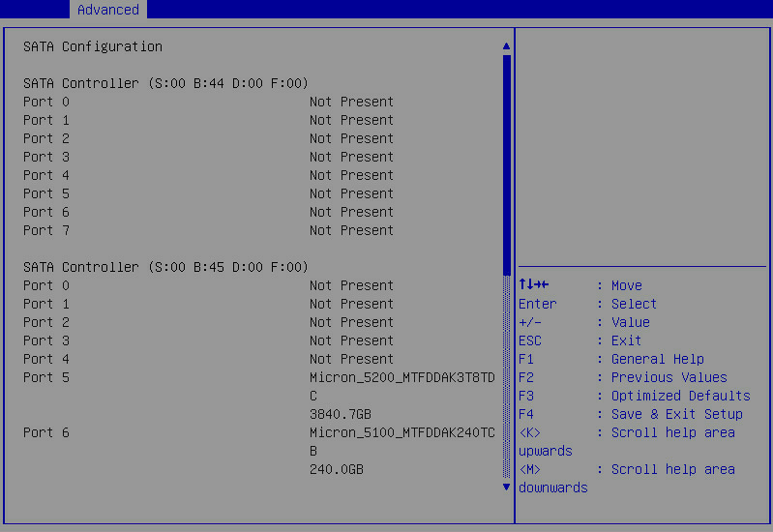Click the <K> key label
Screen dimensions: 773x532
pos(530,433)
